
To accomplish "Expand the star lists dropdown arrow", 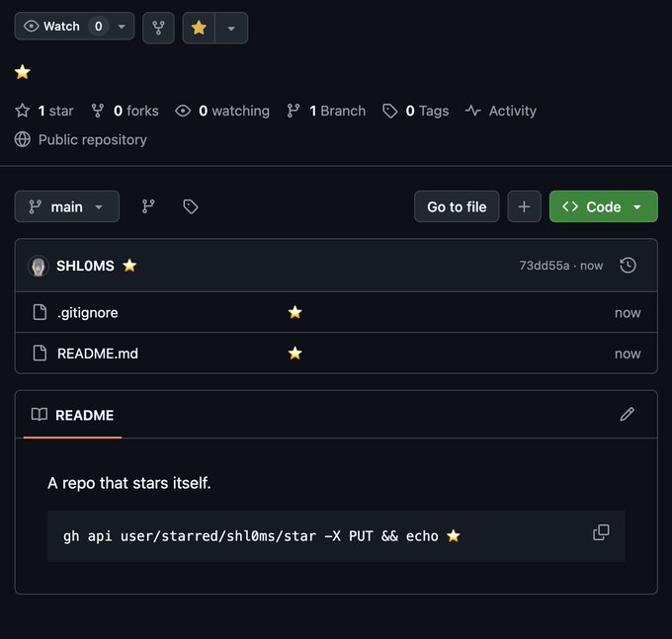I will tap(231, 28).
